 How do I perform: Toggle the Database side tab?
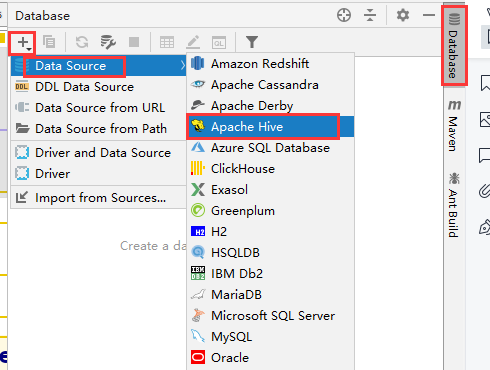coord(454,46)
